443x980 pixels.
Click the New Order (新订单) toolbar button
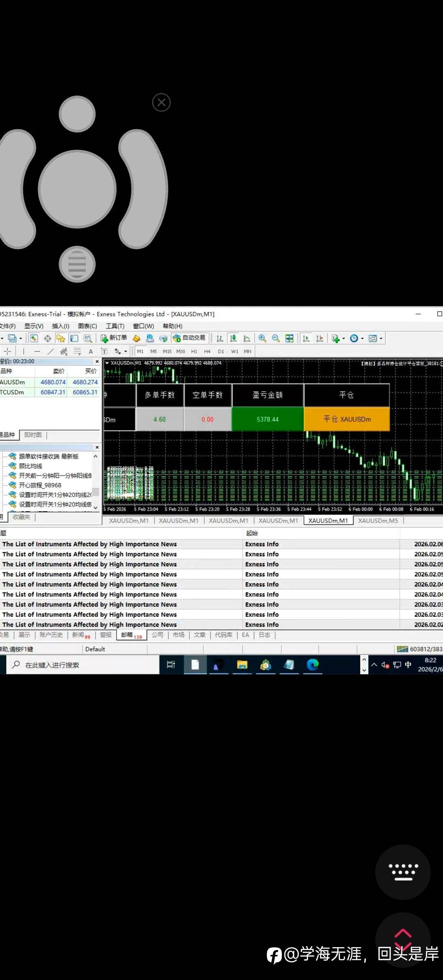[114, 338]
